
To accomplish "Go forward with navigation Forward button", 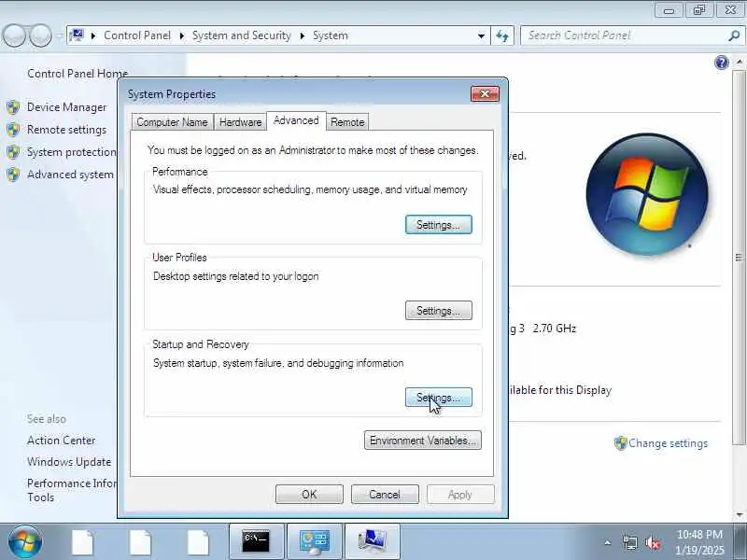I will [41, 35].
